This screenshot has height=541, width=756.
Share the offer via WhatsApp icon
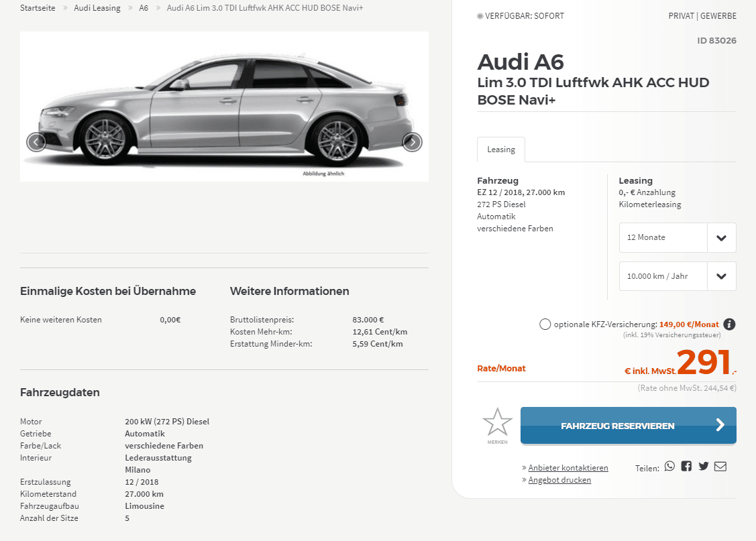click(x=669, y=466)
